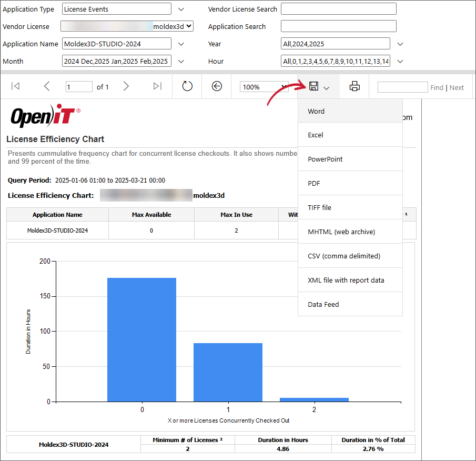
Task: Click the Find link
Action: (437, 87)
